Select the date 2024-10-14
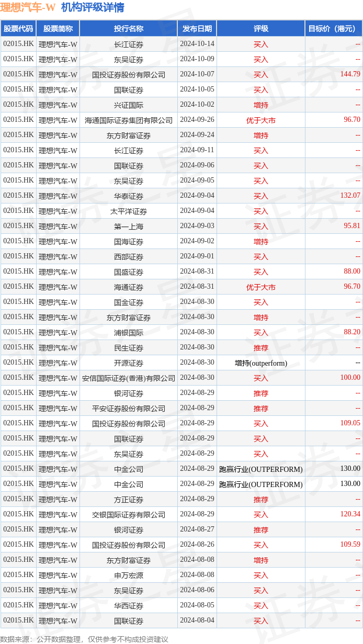The image size is (363, 644). pyautogui.click(x=197, y=44)
